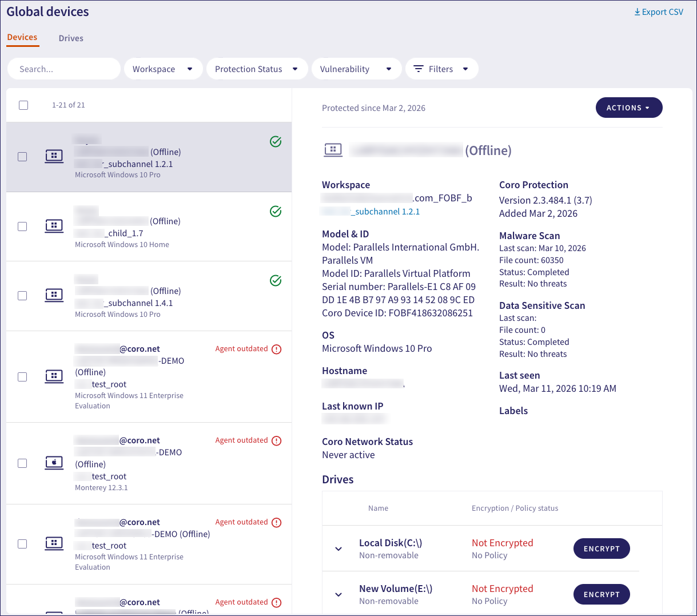Open the ACTIONS button menu
The height and width of the screenshot is (616, 697).
point(629,108)
